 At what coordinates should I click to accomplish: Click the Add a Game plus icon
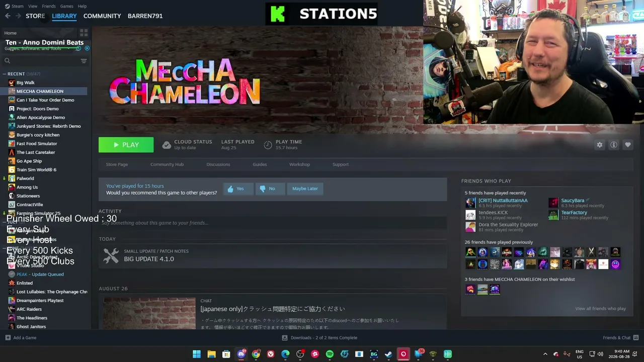8,338
